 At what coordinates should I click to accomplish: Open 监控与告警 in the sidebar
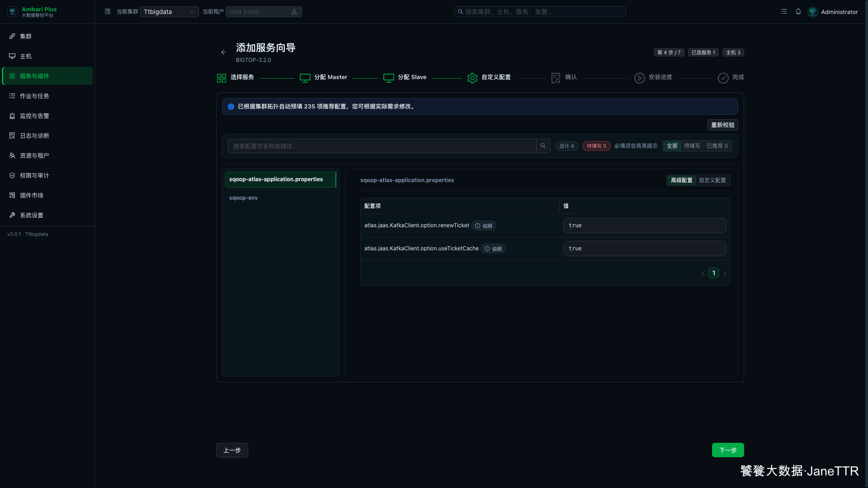47,116
